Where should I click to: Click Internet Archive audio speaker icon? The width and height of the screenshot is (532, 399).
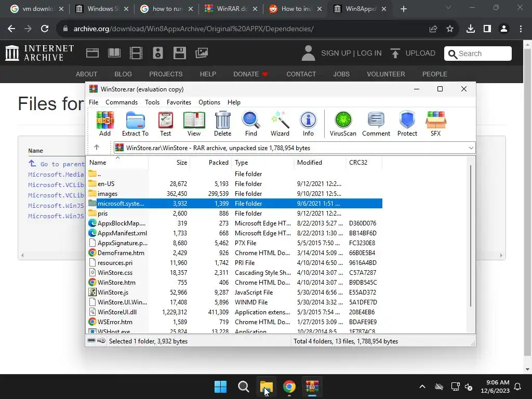158,53
